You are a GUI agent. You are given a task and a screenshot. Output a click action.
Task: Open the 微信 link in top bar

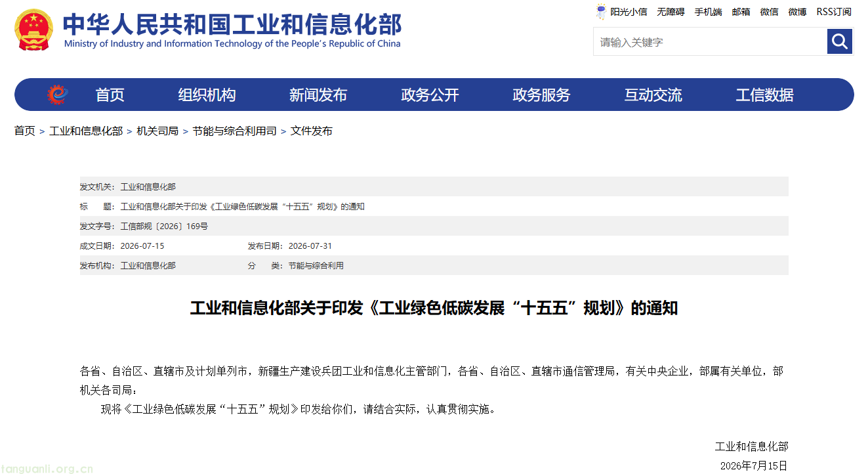[769, 12]
